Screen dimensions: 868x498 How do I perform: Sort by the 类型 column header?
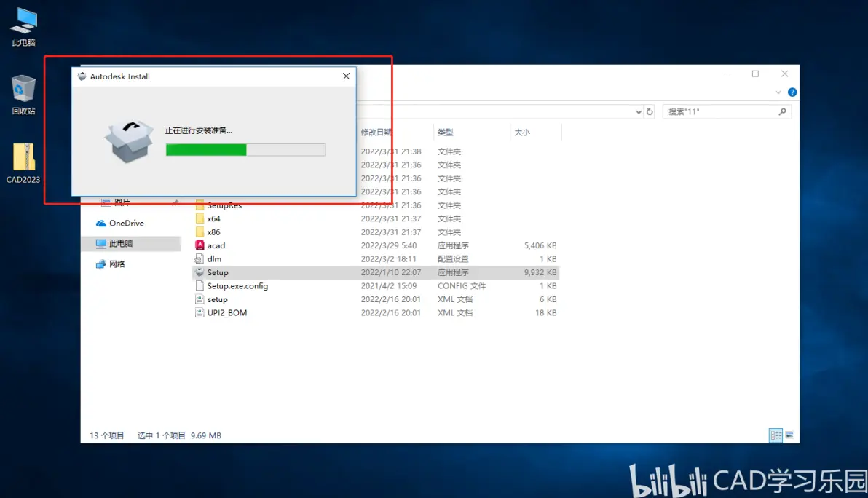tap(446, 133)
